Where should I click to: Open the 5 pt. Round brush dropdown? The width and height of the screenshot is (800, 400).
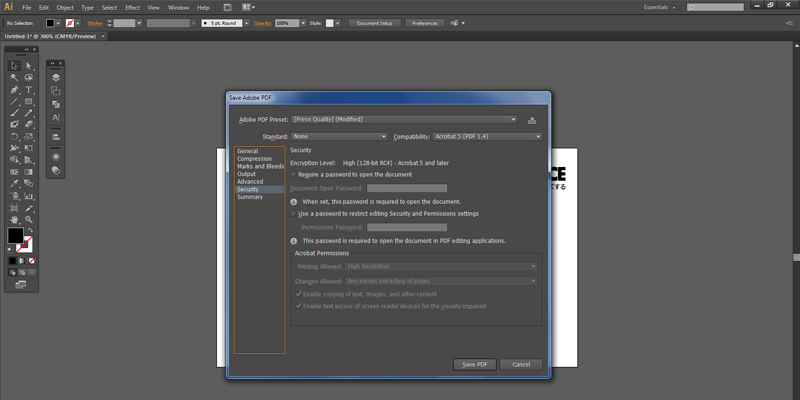coord(246,23)
